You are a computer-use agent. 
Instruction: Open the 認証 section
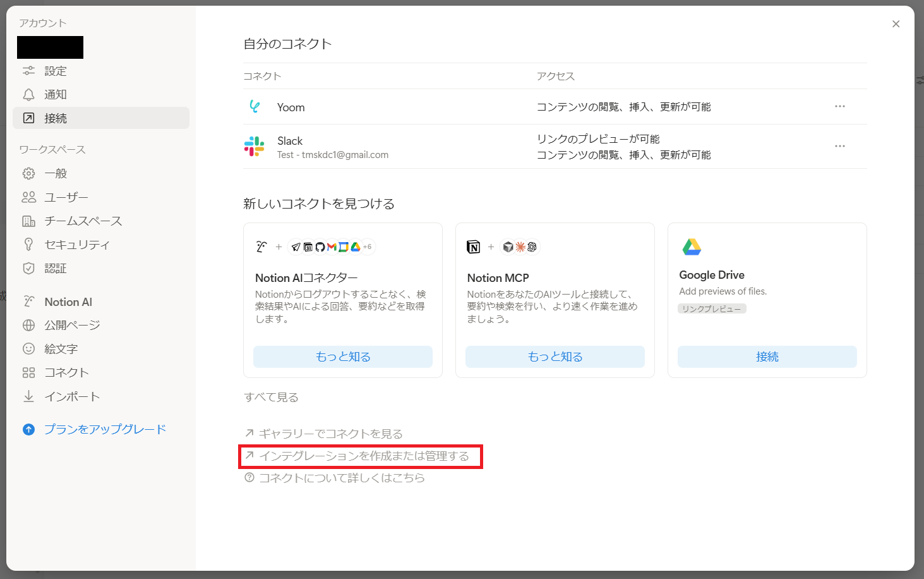click(101, 269)
